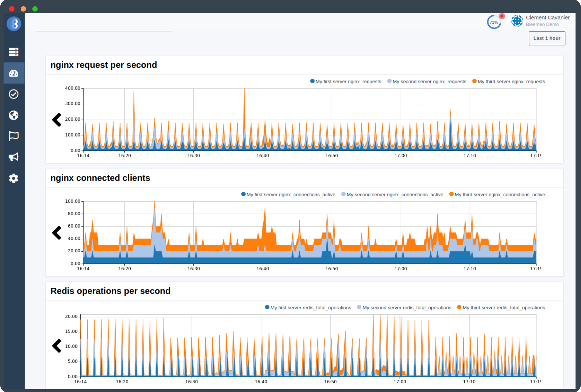Select the dashboard gauge icon

coord(14,73)
